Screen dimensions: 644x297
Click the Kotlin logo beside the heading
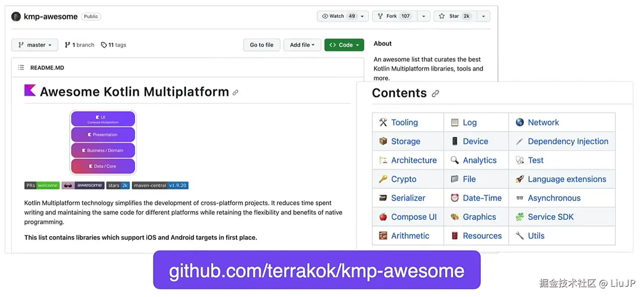30,90
